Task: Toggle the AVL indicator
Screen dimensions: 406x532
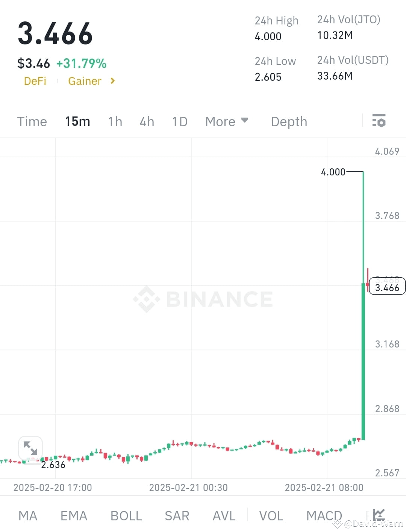Action: click(224, 515)
